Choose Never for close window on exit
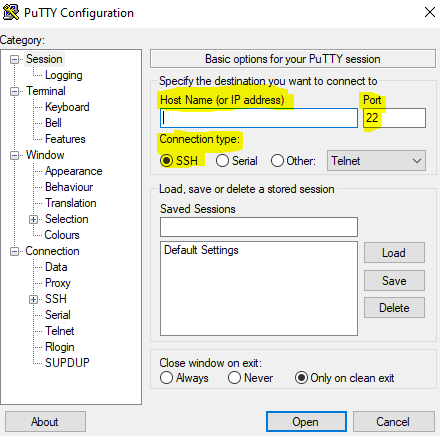 tap(234, 378)
